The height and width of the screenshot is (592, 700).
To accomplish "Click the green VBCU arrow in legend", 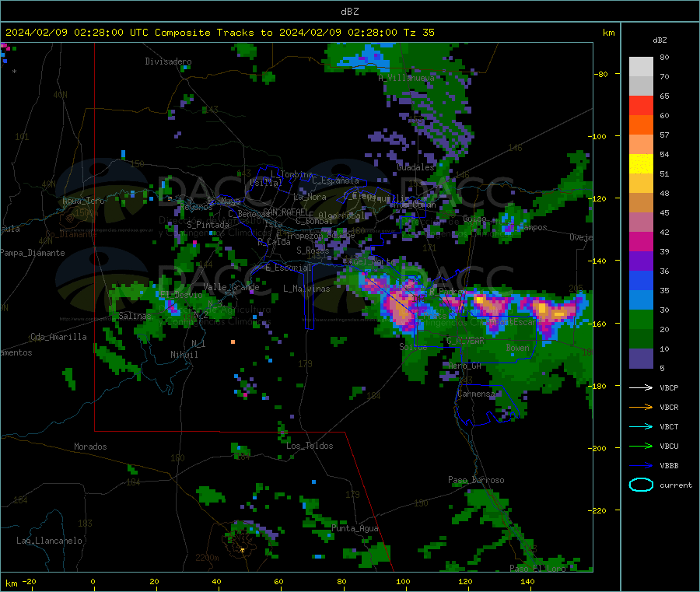I will point(641,446).
